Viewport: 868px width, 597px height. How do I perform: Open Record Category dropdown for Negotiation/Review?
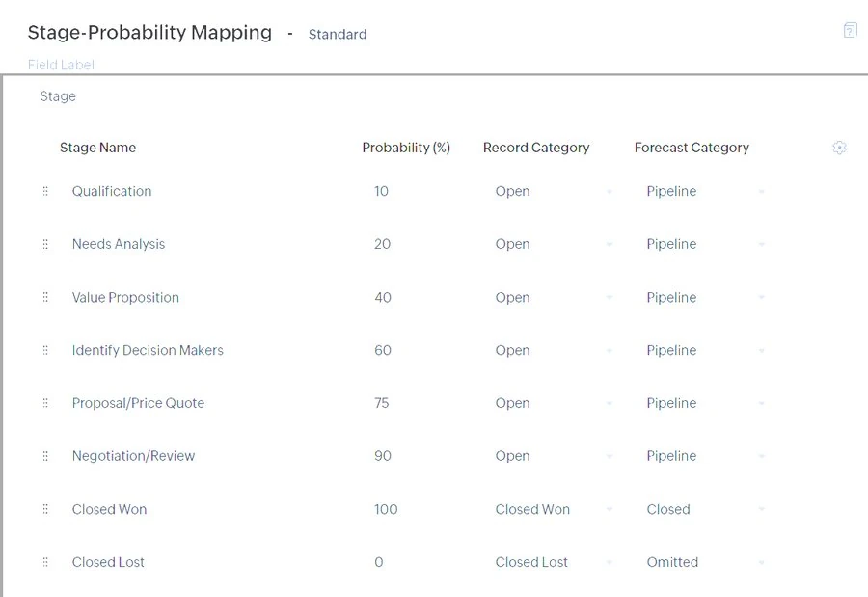pyautogui.click(x=554, y=456)
